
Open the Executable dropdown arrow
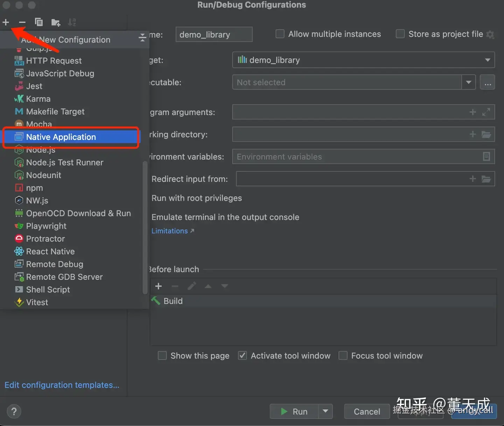(x=468, y=82)
